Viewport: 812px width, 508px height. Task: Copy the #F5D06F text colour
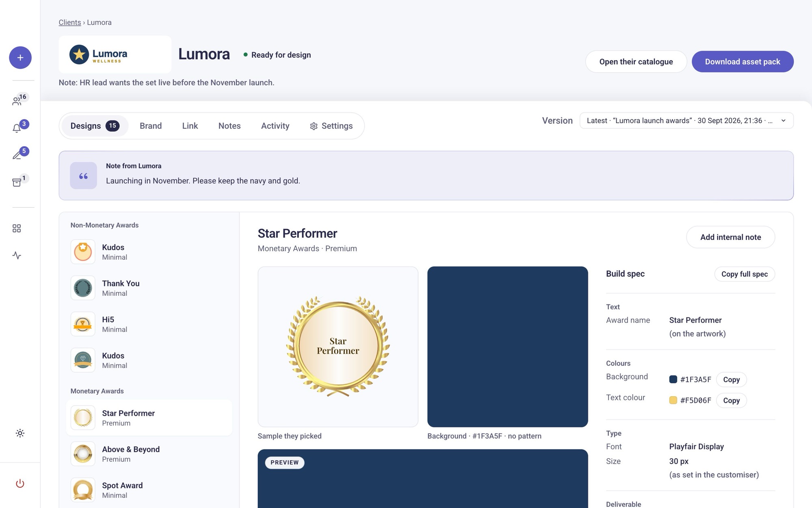click(731, 401)
